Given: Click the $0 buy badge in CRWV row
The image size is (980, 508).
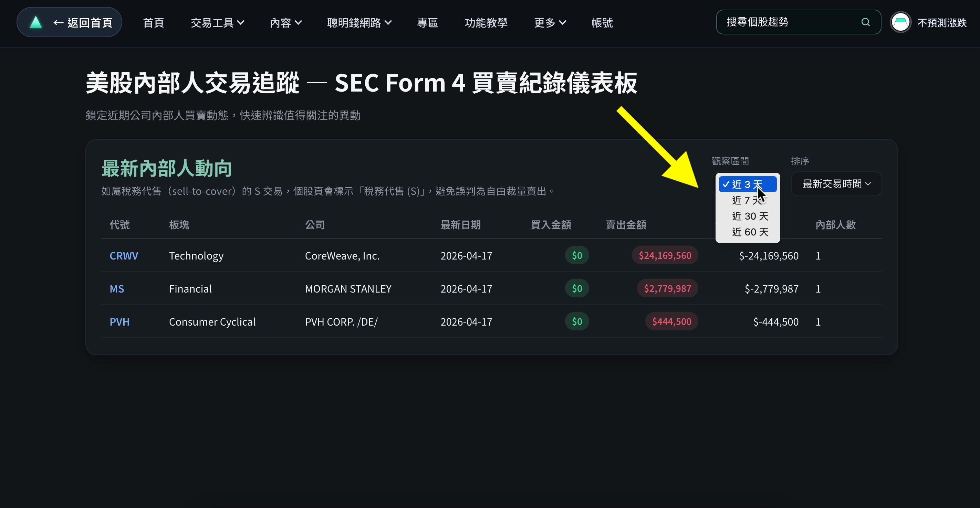Looking at the screenshot, I should (577, 255).
